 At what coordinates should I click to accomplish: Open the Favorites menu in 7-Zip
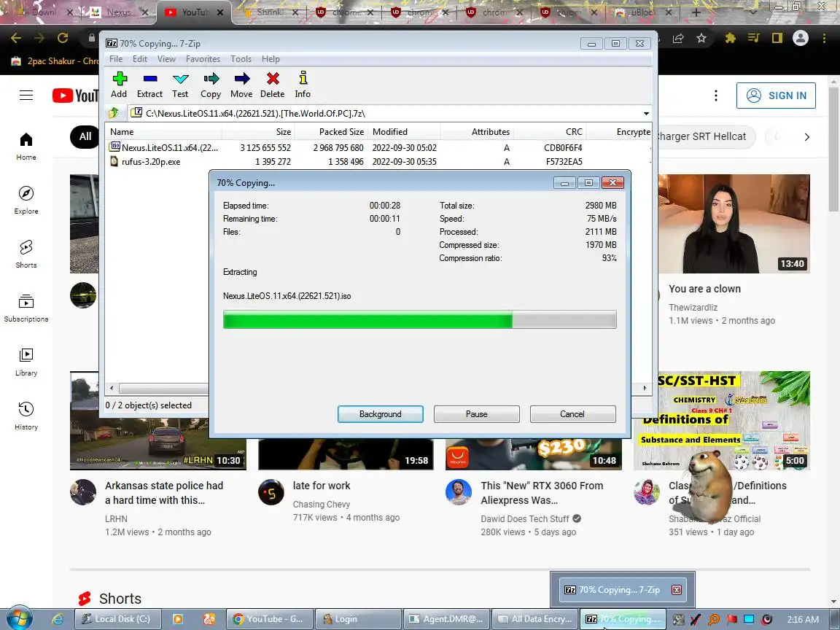203,59
